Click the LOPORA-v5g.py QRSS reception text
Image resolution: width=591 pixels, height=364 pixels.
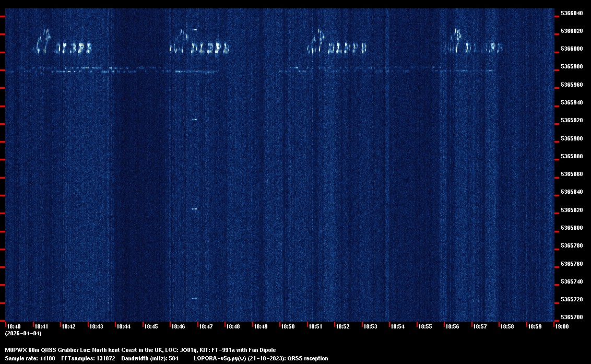[261, 358]
